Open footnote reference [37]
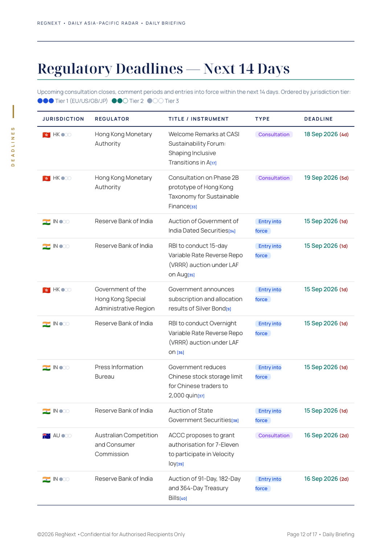Viewport: 392px width, 555px height. (201, 396)
